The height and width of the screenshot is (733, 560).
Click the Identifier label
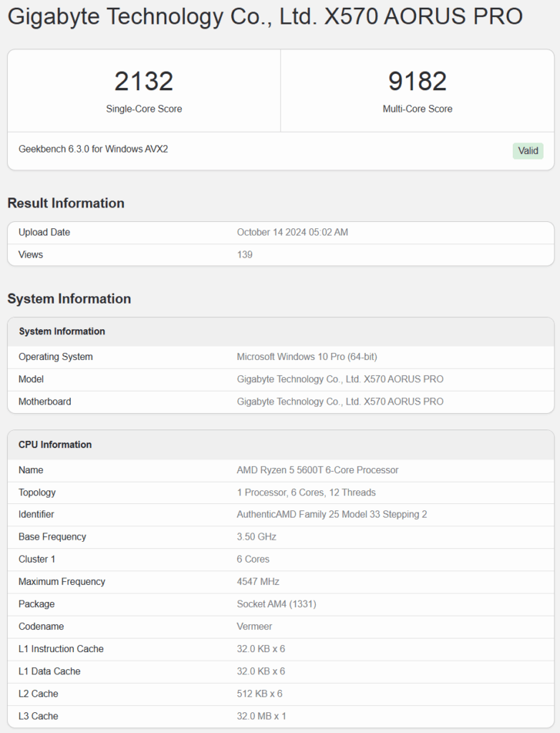pyautogui.click(x=37, y=514)
